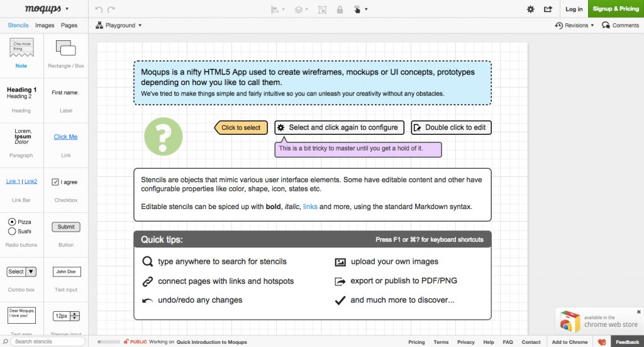
Task: Select the Note stencil icon
Action: 21,48
